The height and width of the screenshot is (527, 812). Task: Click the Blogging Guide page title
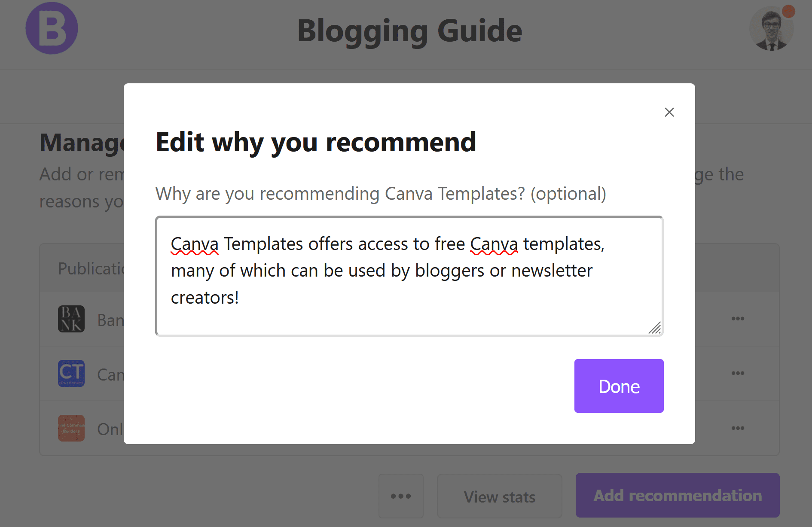click(x=409, y=31)
